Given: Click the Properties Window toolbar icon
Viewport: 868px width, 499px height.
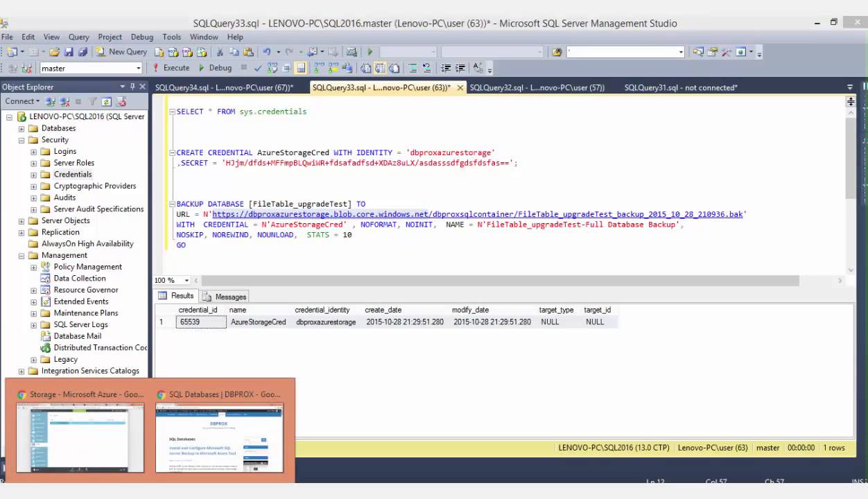Looking at the screenshot, I should (713, 52).
